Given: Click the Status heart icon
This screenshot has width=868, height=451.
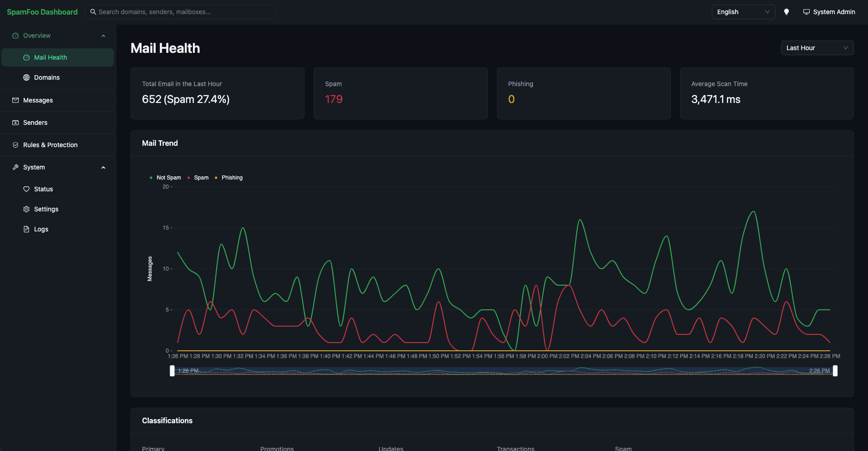Looking at the screenshot, I should pos(26,189).
